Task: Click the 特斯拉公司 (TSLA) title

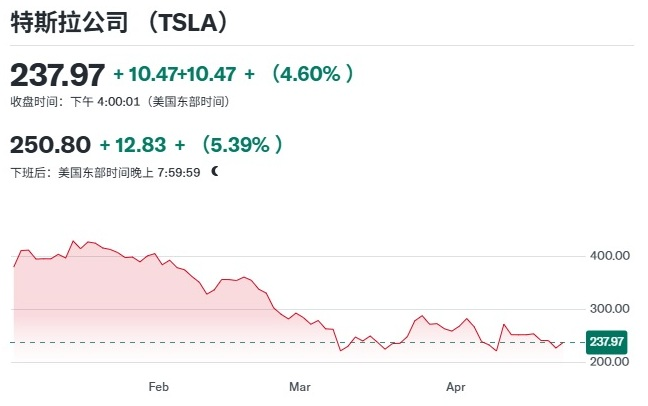Action: pos(120,25)
